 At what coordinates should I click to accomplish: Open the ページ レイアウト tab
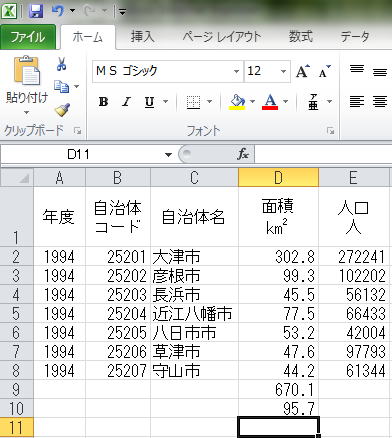pos(221,36)
